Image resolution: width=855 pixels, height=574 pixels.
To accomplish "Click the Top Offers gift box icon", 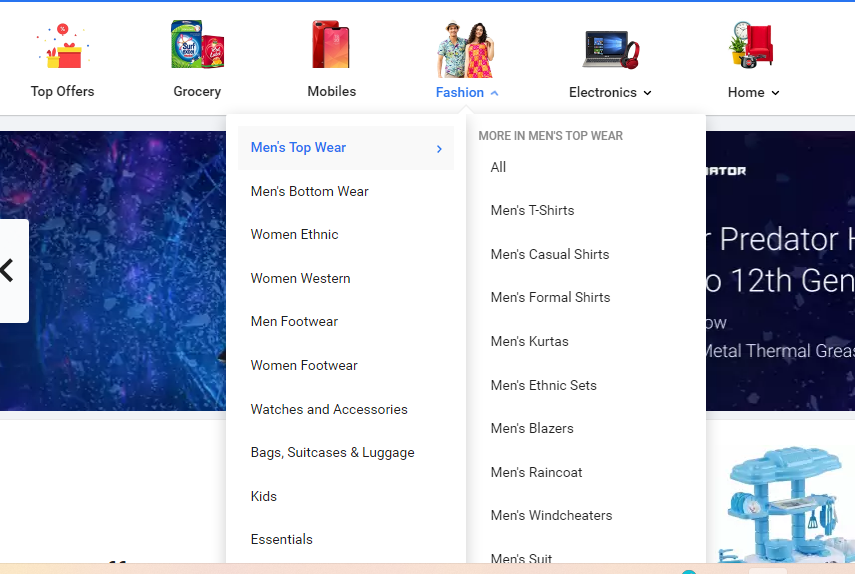I will 62,48.
